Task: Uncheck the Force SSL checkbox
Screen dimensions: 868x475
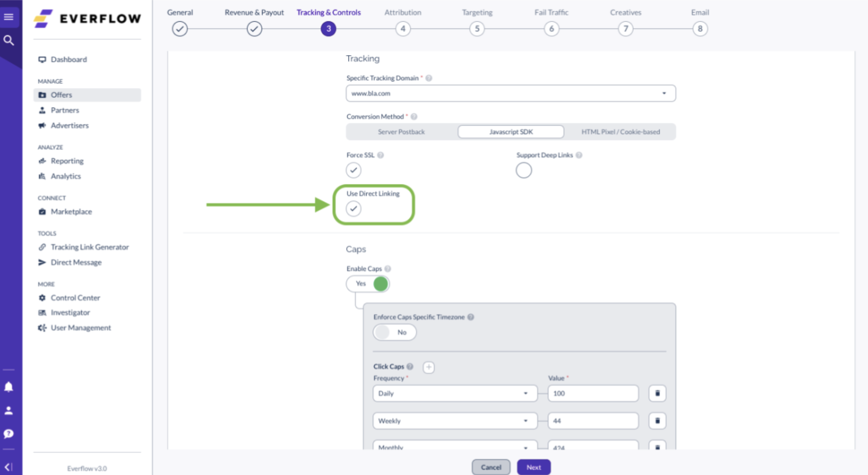Action: click(353, 170)
